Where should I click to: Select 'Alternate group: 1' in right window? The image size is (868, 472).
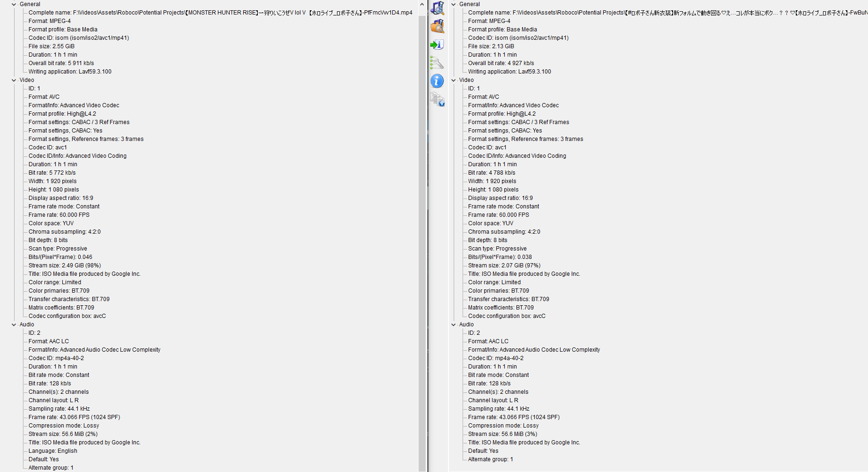(491, 459)
